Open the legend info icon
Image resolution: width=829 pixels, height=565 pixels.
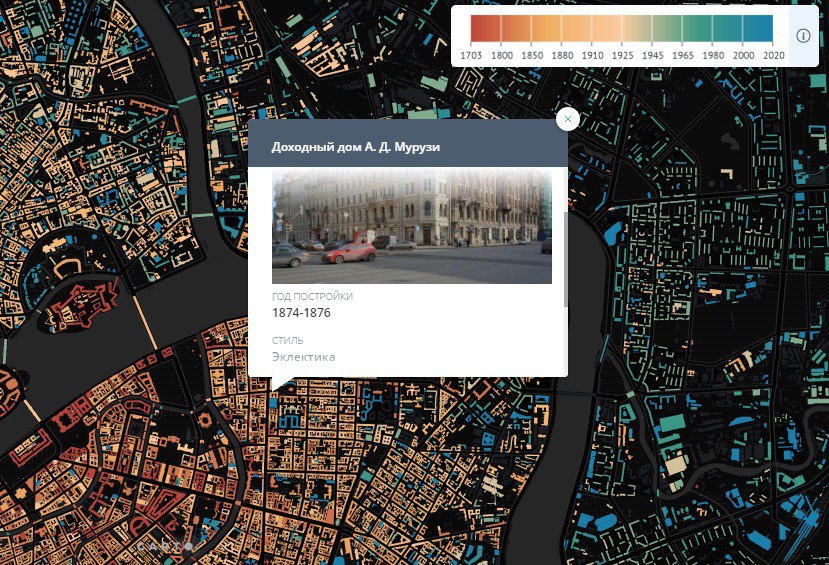(x=803, y=36)
